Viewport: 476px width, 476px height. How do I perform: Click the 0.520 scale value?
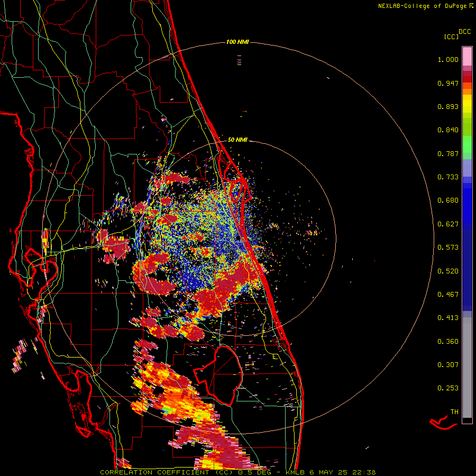[x=448, y=271]
